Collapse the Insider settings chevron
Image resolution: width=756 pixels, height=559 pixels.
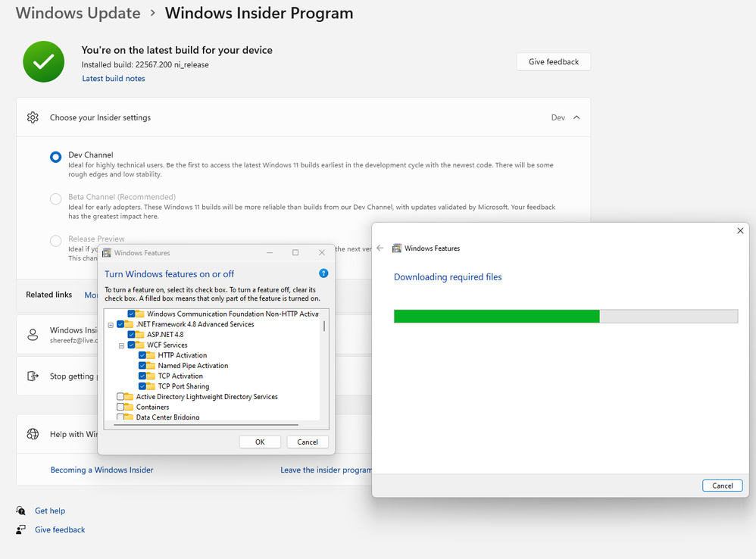pos(576,117)
